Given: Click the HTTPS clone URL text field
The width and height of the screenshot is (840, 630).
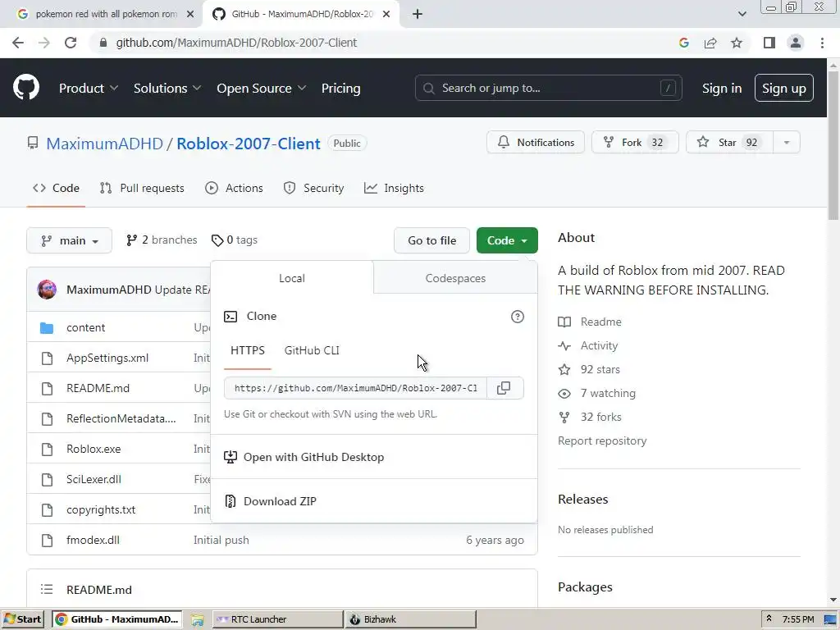Looking at the screenshot, I should tap(355, 388).
